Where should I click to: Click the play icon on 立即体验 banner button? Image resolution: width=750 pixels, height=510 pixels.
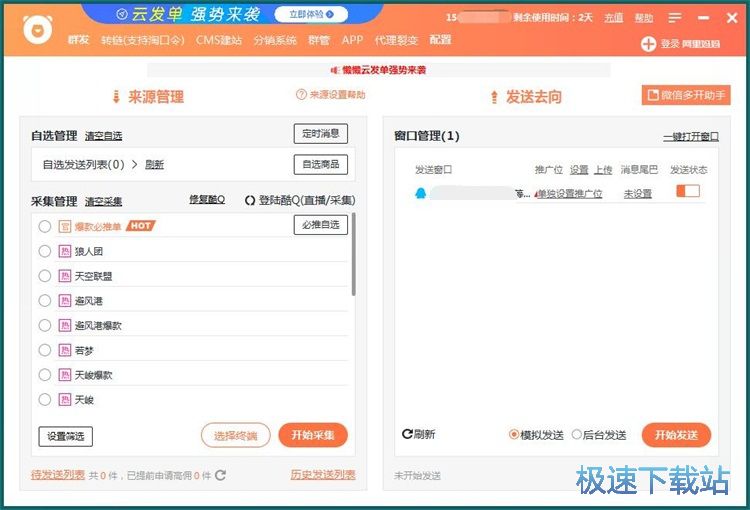(330, 15)
